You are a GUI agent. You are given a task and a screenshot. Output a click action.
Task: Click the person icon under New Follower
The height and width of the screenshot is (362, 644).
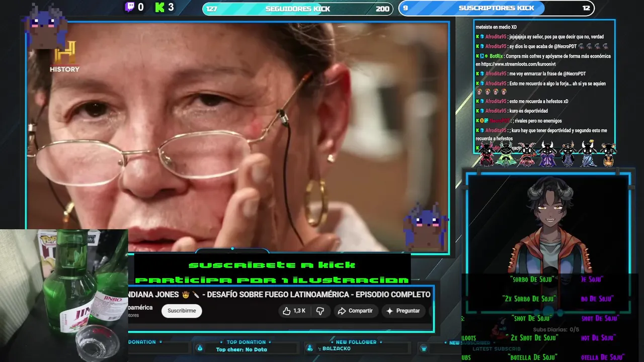coord(310,348)
